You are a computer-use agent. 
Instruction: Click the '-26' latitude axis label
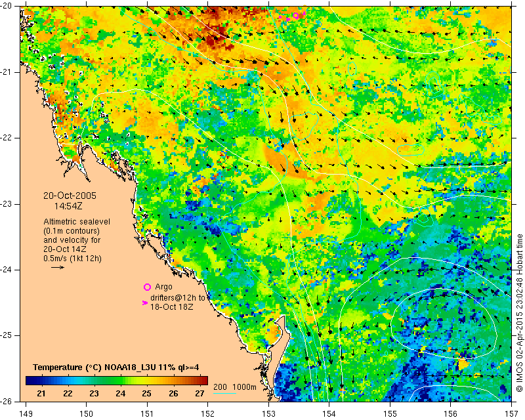(7, 401)
